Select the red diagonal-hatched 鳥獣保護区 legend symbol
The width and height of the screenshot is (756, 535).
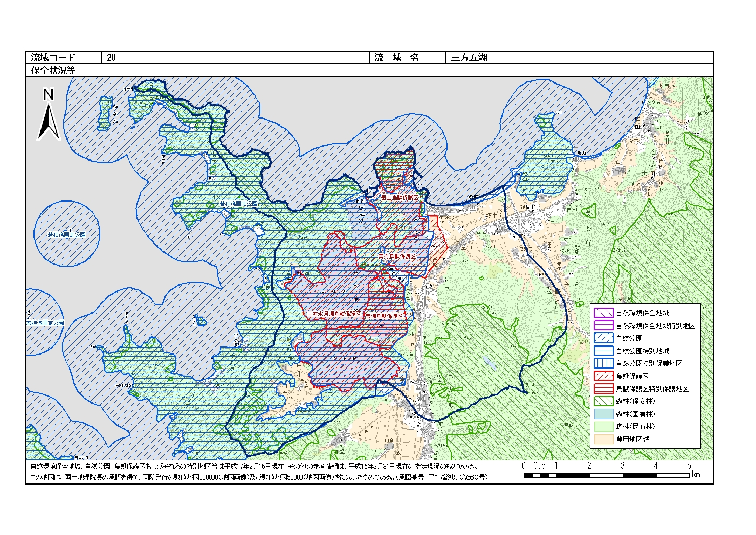603,376
